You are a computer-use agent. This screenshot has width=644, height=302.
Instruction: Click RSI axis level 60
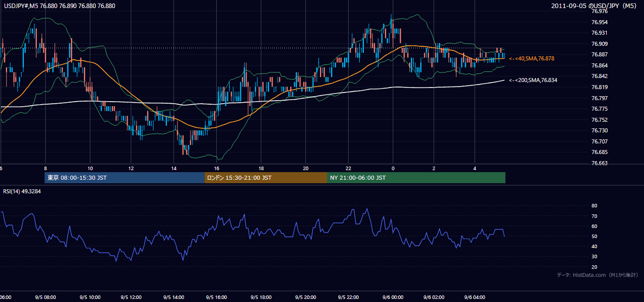coord(594,226)
